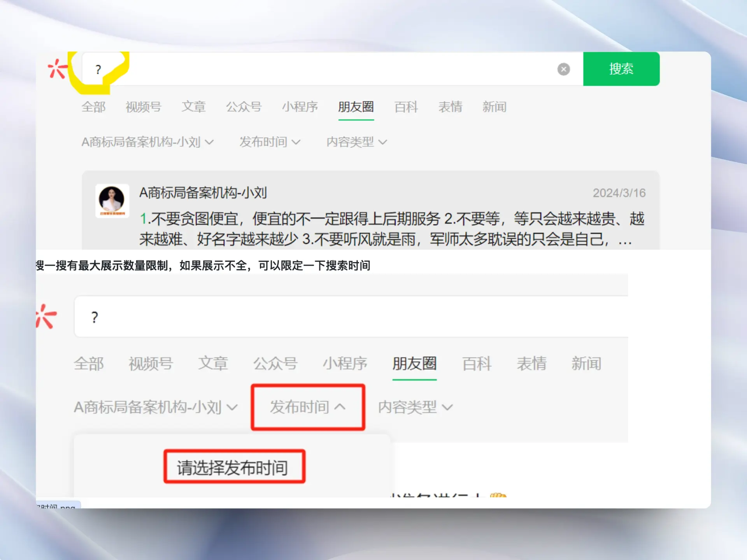Open the top 发布时间 dropdown
This screenshot has width=747, height=560.
(270, 142)
